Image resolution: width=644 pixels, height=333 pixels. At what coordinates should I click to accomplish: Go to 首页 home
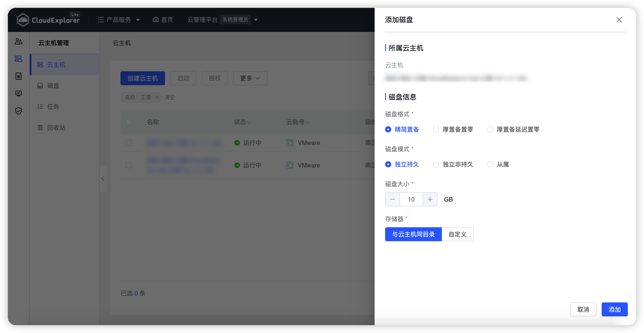[163, 19]
